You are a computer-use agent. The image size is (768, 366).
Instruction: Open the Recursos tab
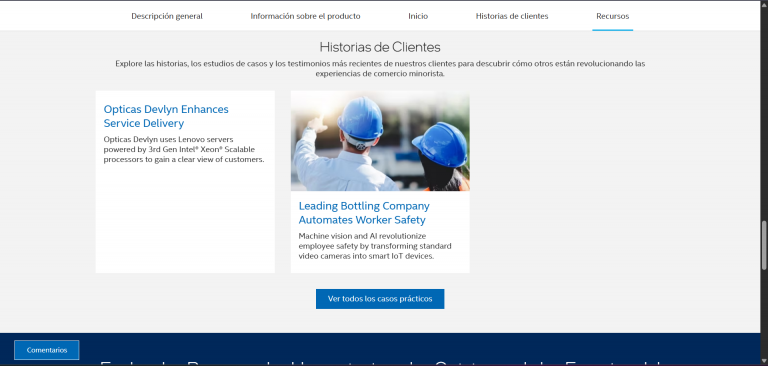pyautogui.click(x=612, y=16)
